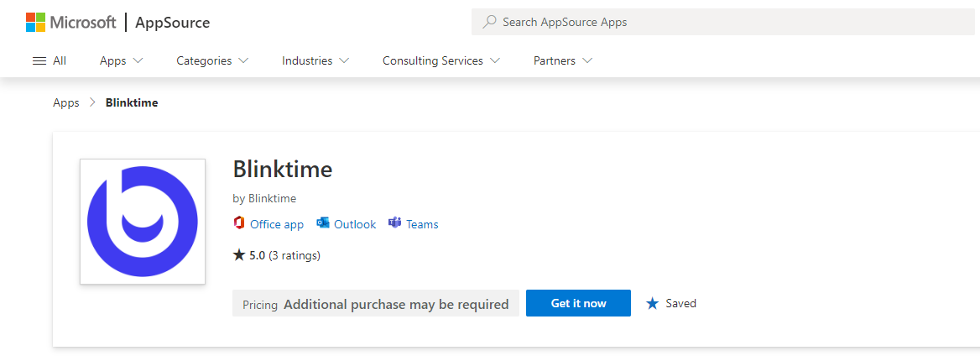Expand the Partners dropdown
Viewport: 980px width, 361px height.
pyautogui.click(x=563, y=60)
